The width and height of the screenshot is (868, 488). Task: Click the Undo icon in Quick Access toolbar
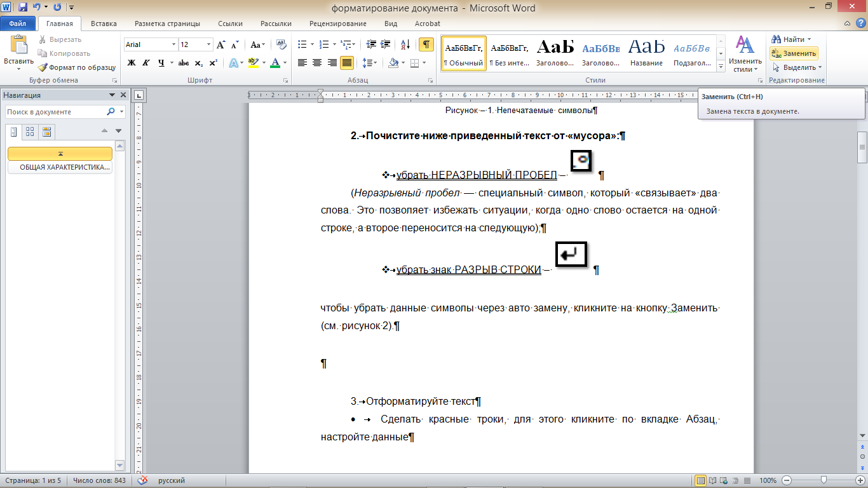pyautogui.click(x=37, y=8)
